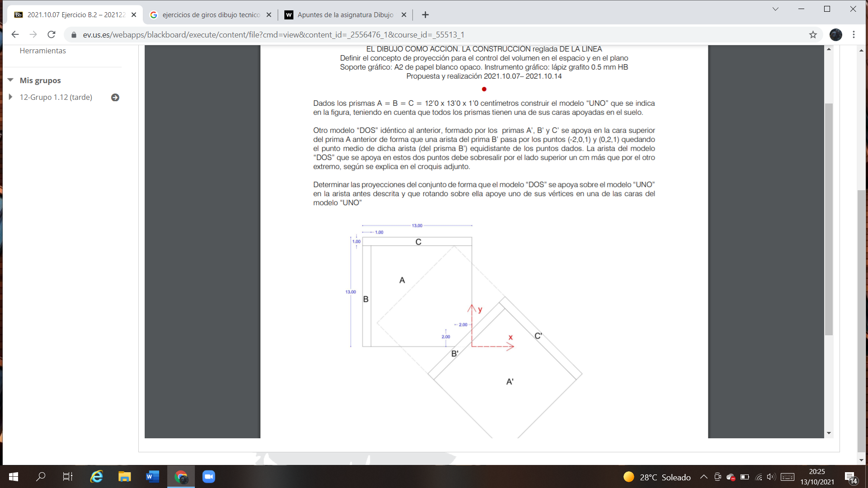This screenshot has height=488, width=868.
Task: Close the '2021.10.07 Ejercicio B.2' tab
Action: point(134,15)
